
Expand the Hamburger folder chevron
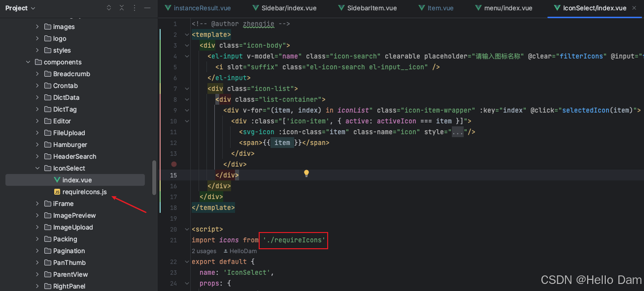click(37, 145)
